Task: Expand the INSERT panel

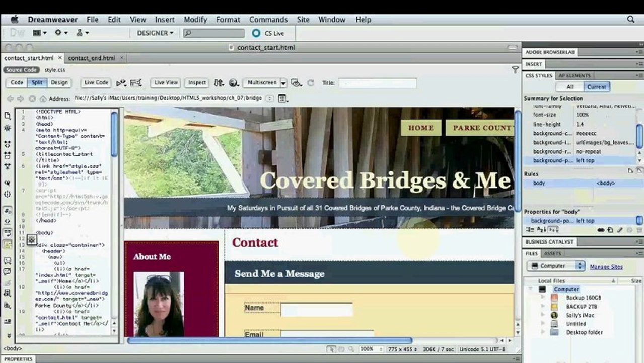Action: tap(534, 64)
